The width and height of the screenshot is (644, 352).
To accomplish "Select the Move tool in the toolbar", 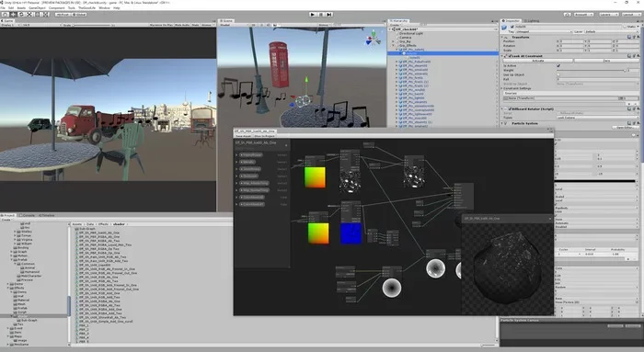I will tap(13, 15).
